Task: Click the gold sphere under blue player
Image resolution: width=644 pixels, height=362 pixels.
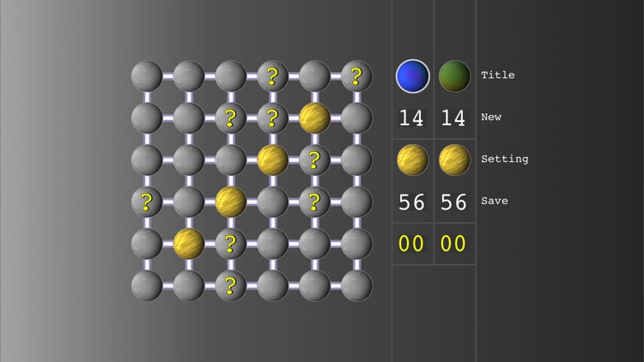Action: pyautogui.click(x=413, y=160)
